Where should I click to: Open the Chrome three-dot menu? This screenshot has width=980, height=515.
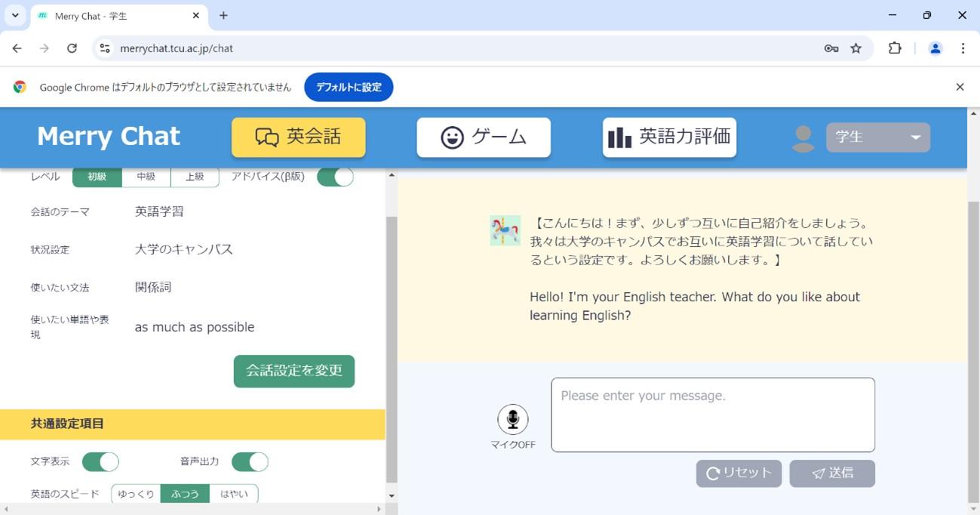[963, 48]
